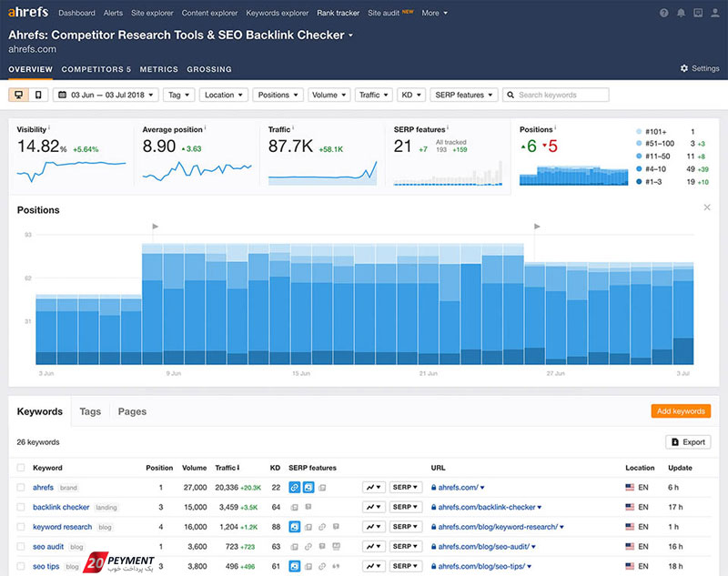Open history graph for keyword research row
The height and width of the screenshot is (576, 728).
373,527
